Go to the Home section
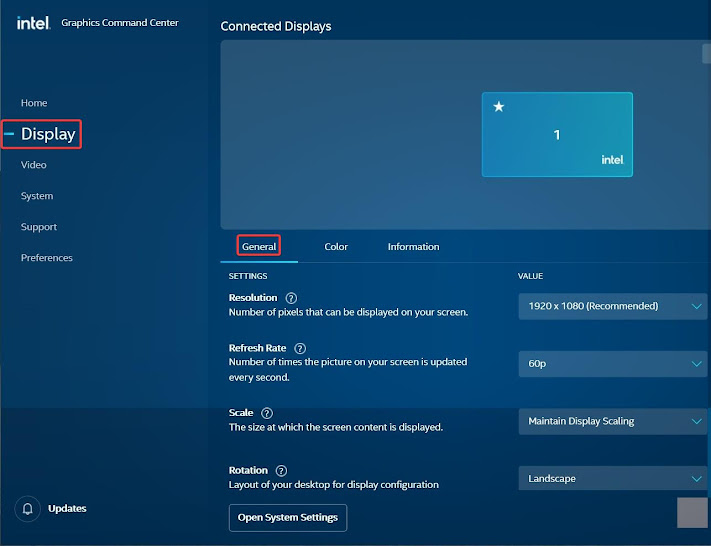 pos(34,103)
